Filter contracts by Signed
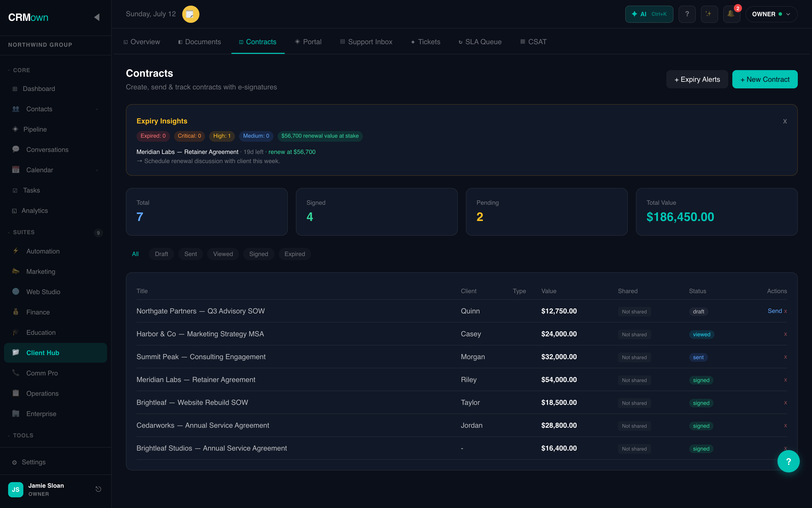The width and height of the screenshot is (812, 508). (259, 254)
